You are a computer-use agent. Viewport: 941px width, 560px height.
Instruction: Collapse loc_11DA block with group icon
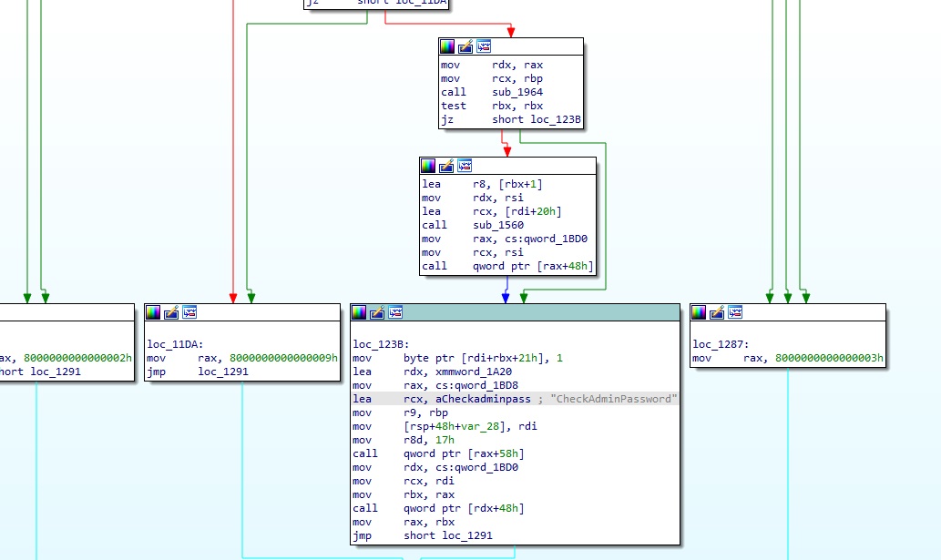click(189, 312)
